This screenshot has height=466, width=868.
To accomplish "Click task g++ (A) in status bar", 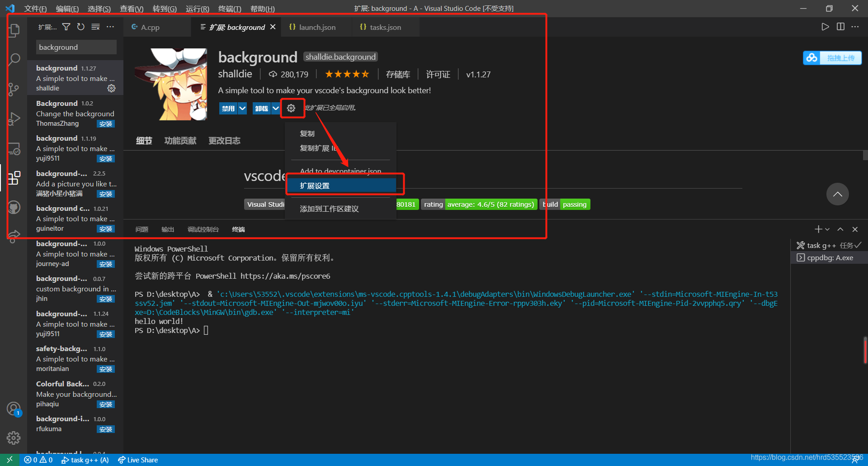I will coord(85,460).
